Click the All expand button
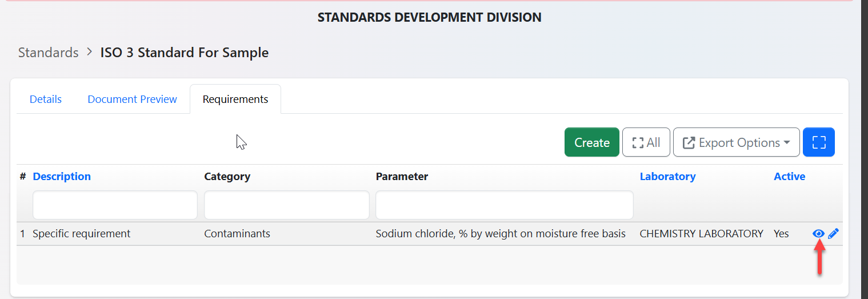The height and width of the screenshot is (299, 868). click(x=646, y=142)
